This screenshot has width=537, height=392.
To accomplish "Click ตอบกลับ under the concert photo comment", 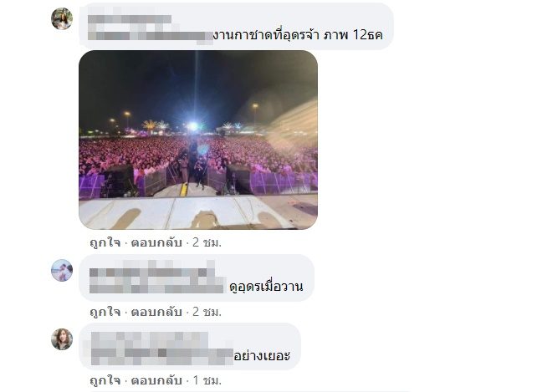I will coord(156,242).
